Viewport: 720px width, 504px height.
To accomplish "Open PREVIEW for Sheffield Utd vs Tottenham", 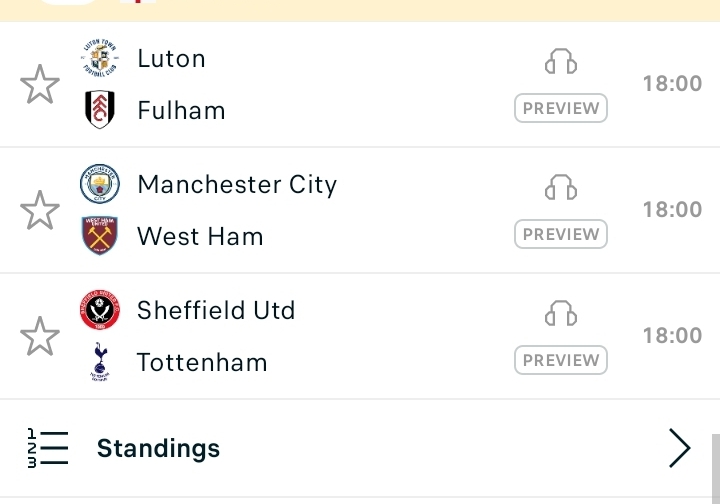I will [561, 360].
